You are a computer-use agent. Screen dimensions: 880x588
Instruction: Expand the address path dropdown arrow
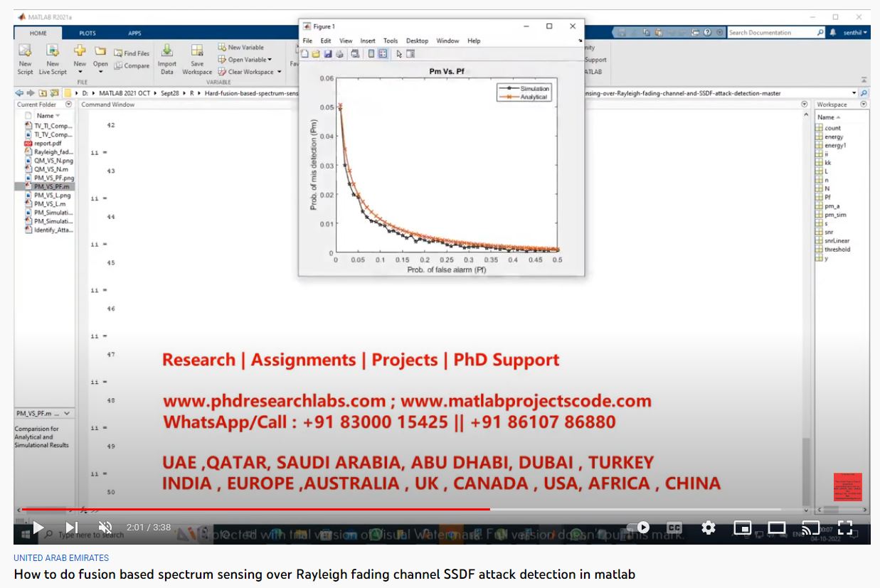[x=854, y=93]
